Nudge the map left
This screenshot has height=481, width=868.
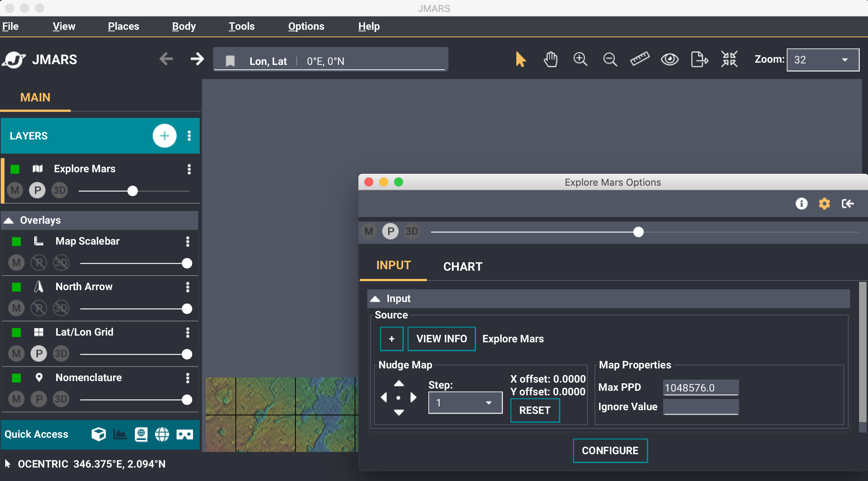384,397
